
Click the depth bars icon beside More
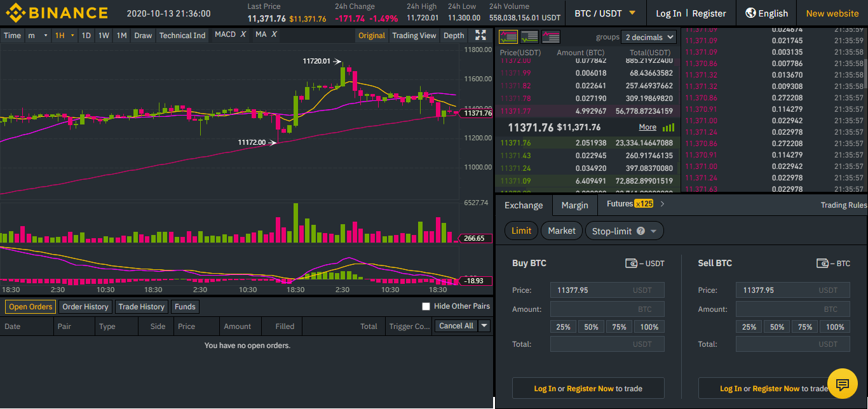668,128
